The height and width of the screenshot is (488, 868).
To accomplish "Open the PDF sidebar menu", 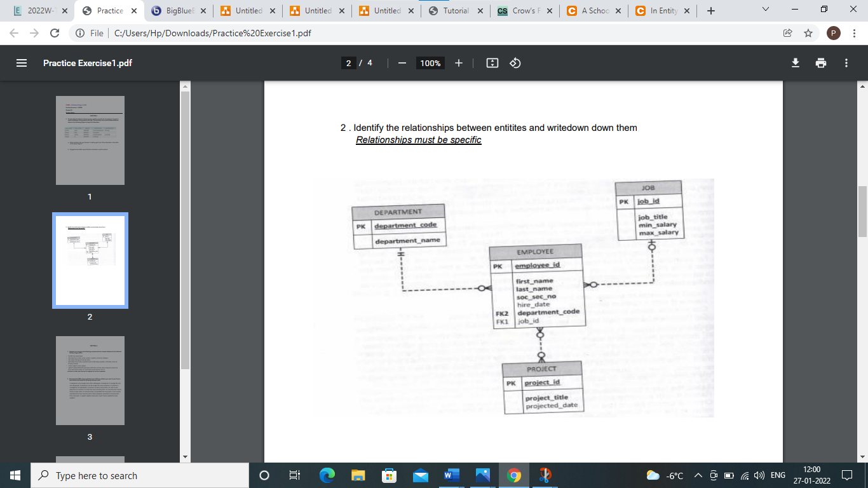I will point(21,63).
